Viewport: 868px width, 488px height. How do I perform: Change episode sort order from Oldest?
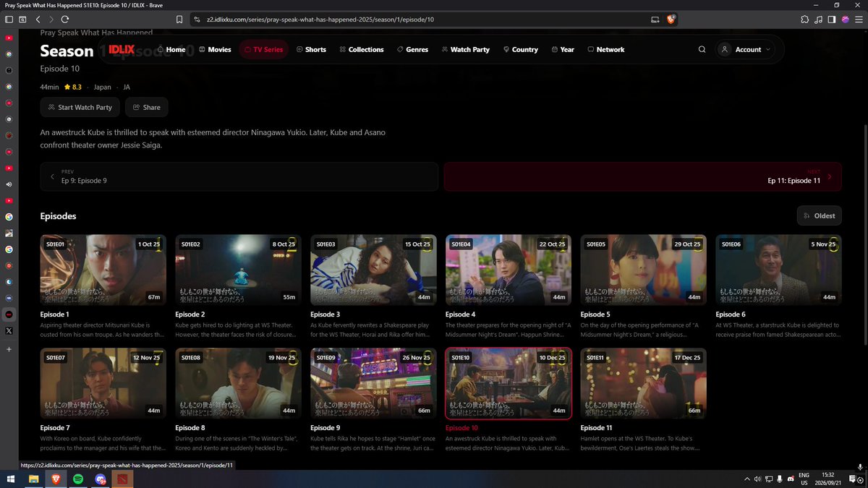tap(819, 215)
